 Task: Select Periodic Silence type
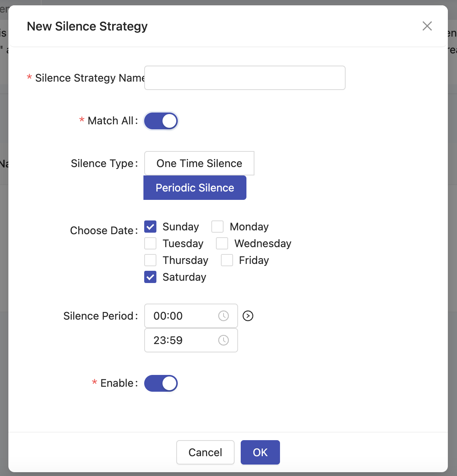pyautogui.click(x=195, y=188)
